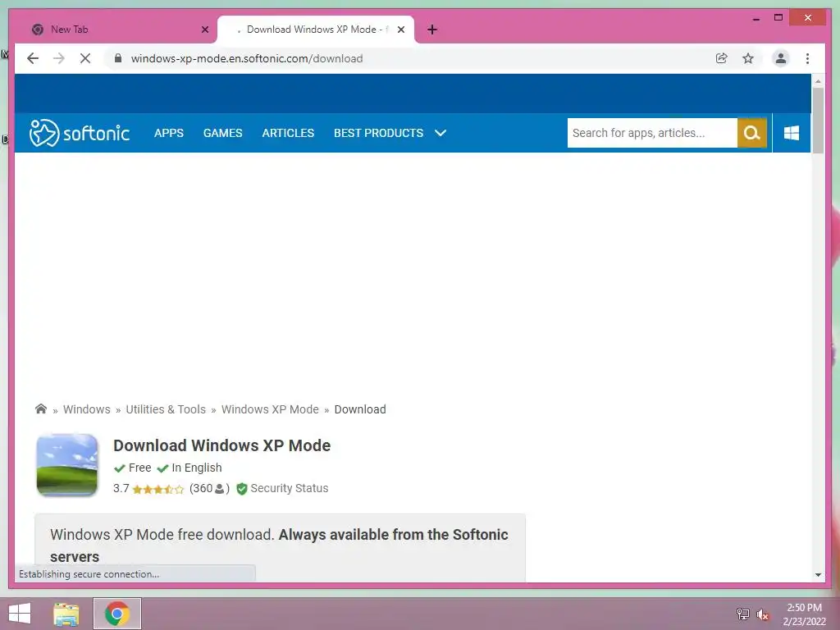The image size is (840, 630).
Task: Click the vertical scrollbar thumb
Action: click(818, 121)
